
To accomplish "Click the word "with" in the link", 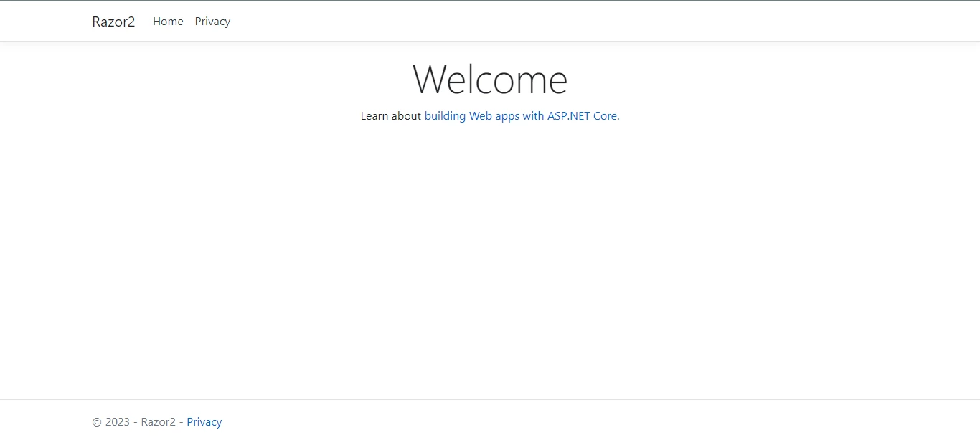I will (533, 115).
